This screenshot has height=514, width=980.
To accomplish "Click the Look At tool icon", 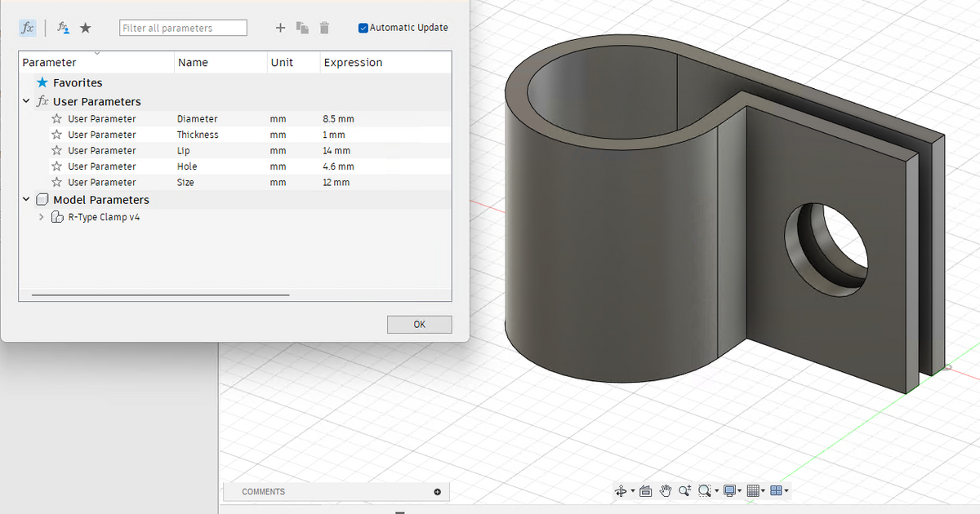I will tap(646, 490).
